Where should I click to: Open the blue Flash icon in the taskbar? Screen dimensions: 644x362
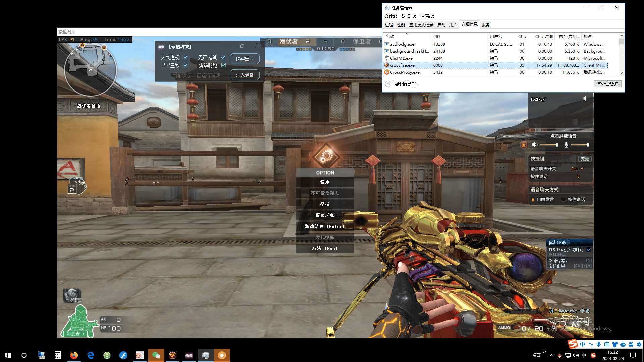pyautogui.click(x=123, y=355)
